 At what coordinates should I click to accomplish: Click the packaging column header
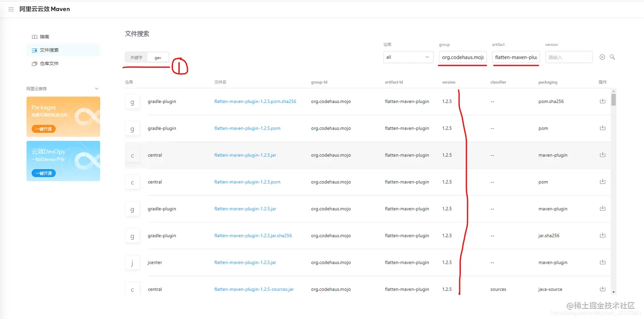tap(548, 82)
